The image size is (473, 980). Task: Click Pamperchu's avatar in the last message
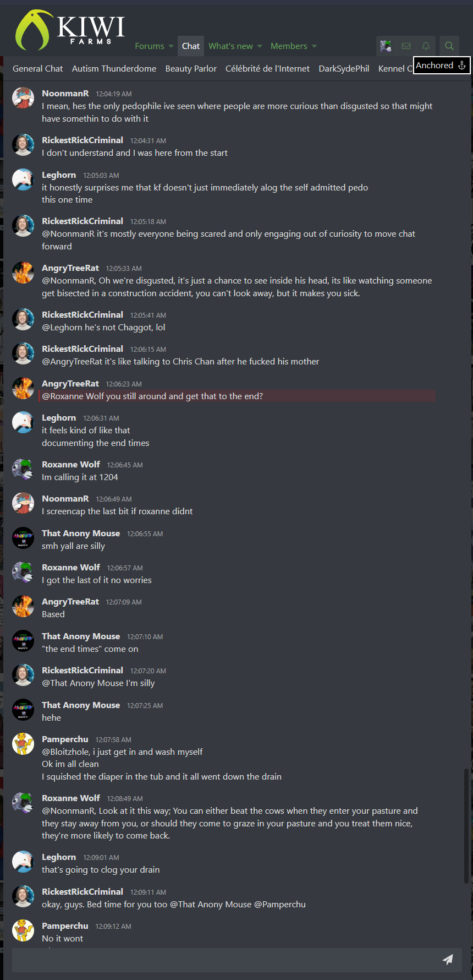click(23, 930)
